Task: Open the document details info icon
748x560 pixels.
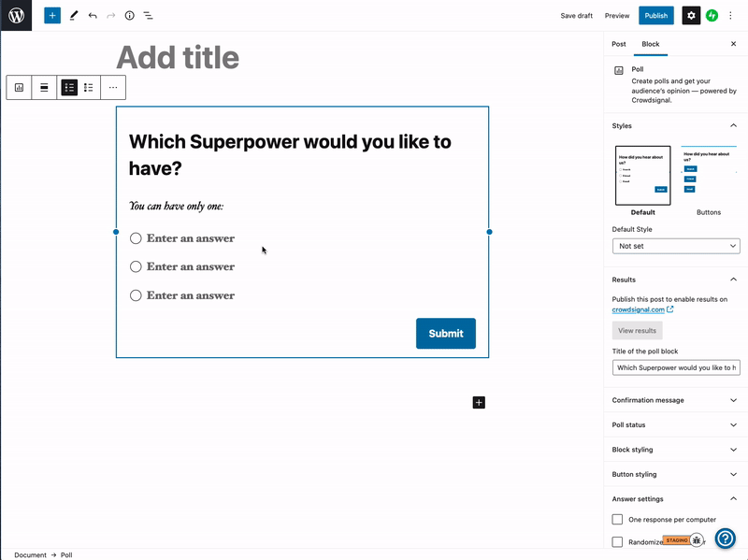Action: click(129, 16)
